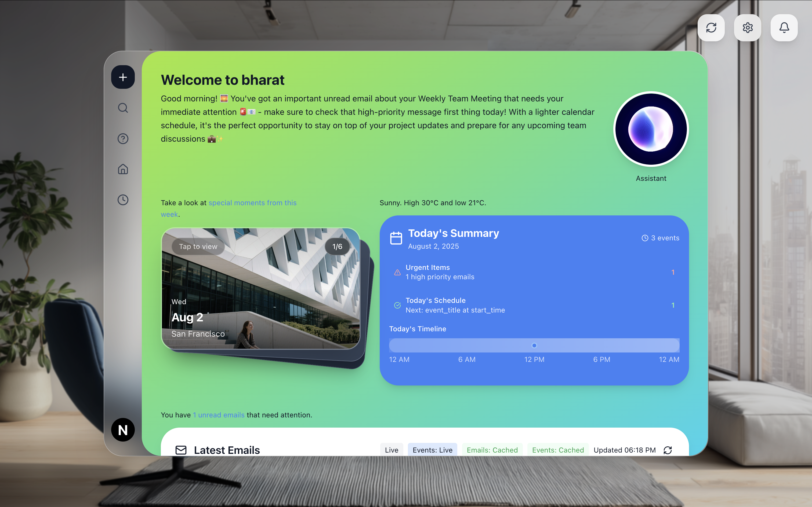The image size is (812, 507).
Task: Click the N profile avatar
Action: [x=123, y=429]
